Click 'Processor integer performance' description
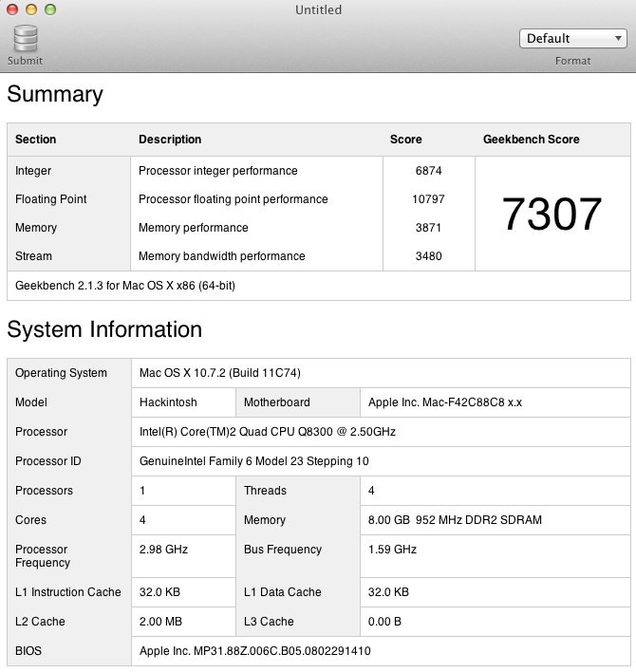This screenshot has width=636, height=672. pyautogui.click(x=218, y=171)
